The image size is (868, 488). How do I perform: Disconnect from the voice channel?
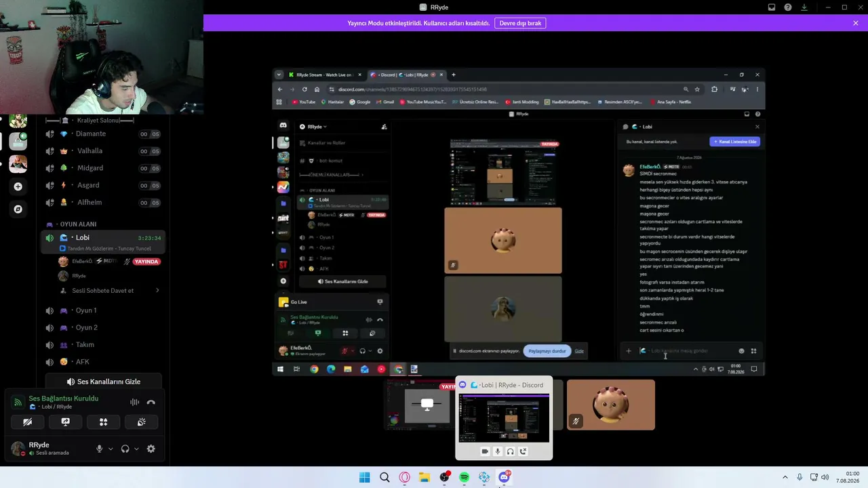pyautogui.click(x=151, y=402)
